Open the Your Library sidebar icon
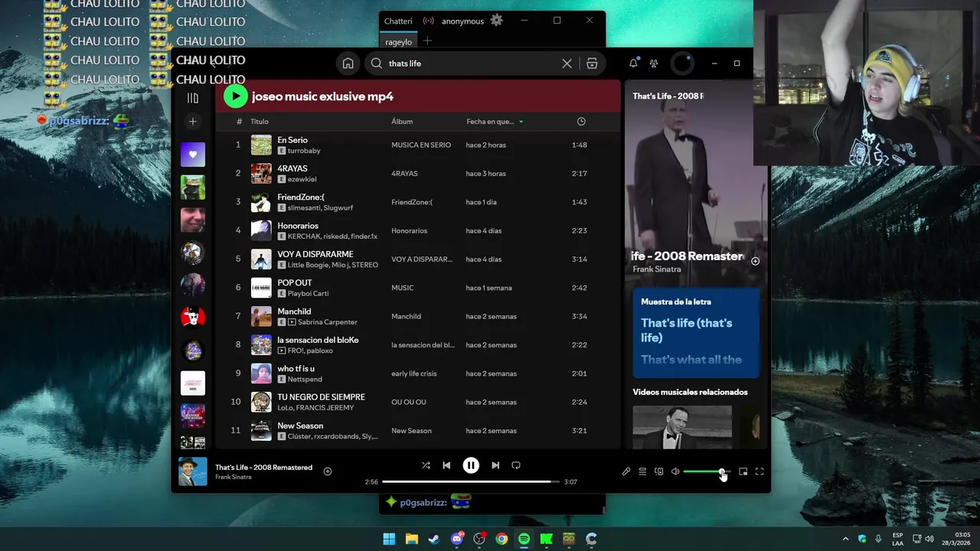 (x=193, y=98)
